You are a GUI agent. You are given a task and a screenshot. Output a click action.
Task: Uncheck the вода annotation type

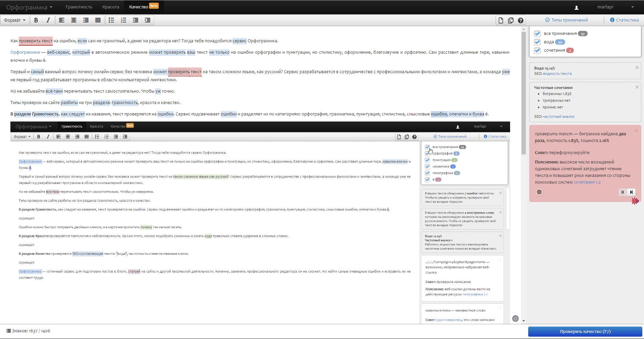click(x=537, y=42)
